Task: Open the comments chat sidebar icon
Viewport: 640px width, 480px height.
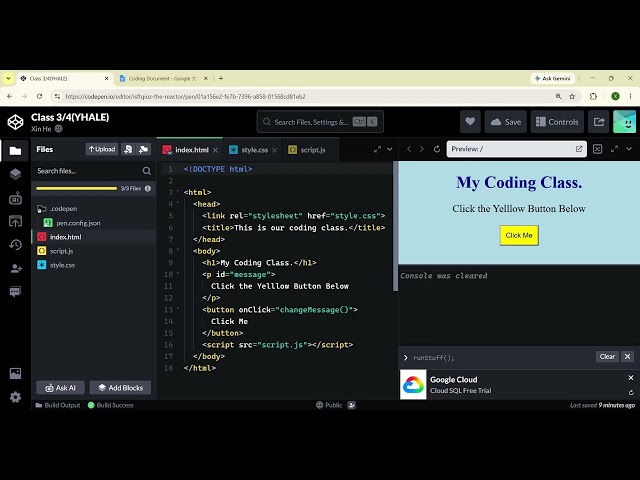Action: [15, 291]
